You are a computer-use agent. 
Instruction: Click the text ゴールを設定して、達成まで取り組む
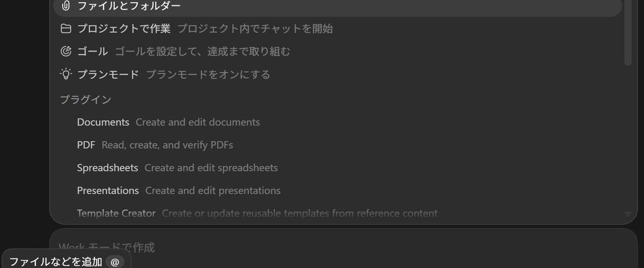tap(202, 52)
